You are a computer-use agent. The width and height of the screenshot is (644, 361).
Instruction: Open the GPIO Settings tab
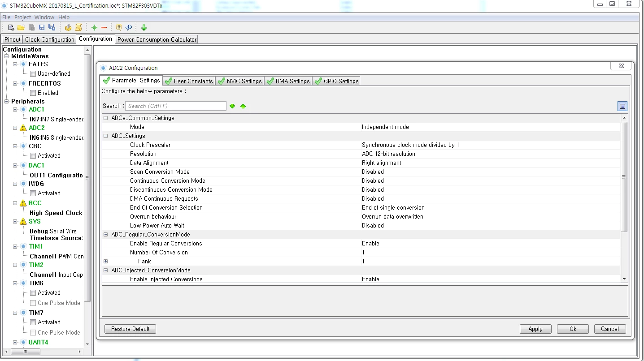[337, 81]
